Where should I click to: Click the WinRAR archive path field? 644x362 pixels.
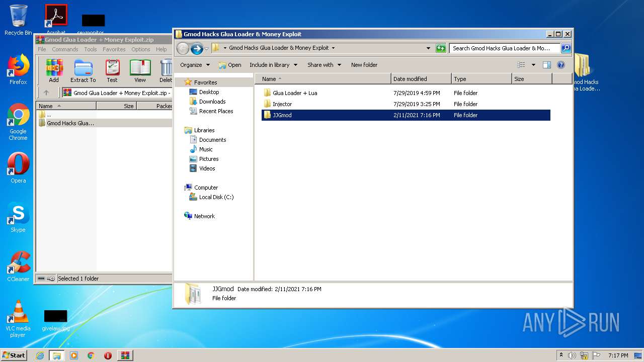(117, 93)
